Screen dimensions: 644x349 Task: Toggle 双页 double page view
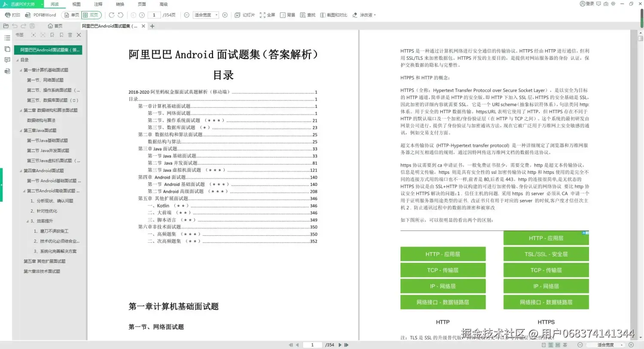91,15
